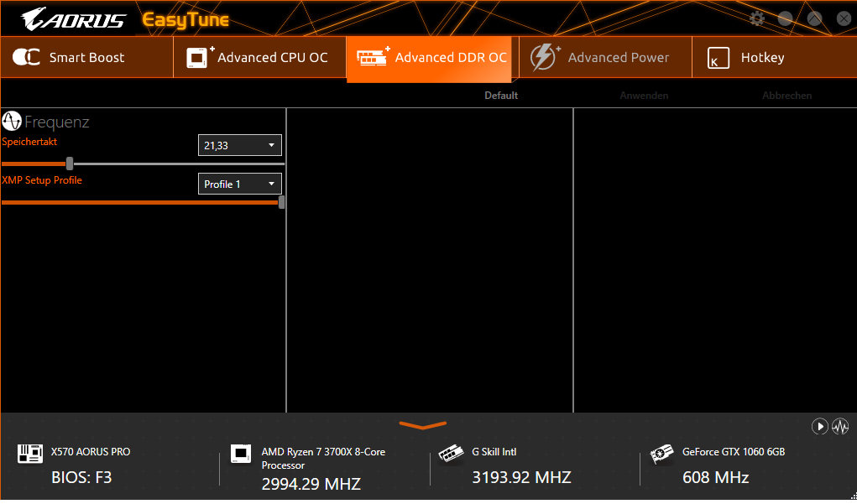Select the Advanced DDR OC tab
The width and height of the screenshot is (857, 504).
pyautogui.click(x=429, y=59)
